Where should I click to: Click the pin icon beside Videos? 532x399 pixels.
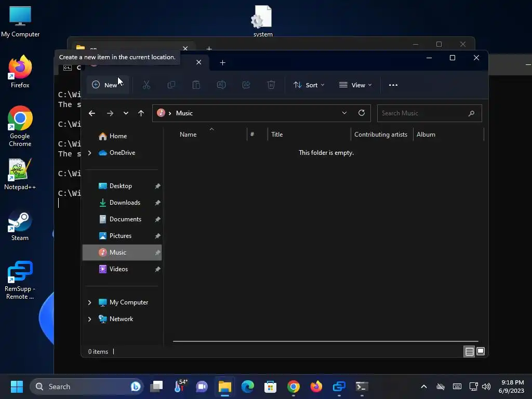coord(157,269)
